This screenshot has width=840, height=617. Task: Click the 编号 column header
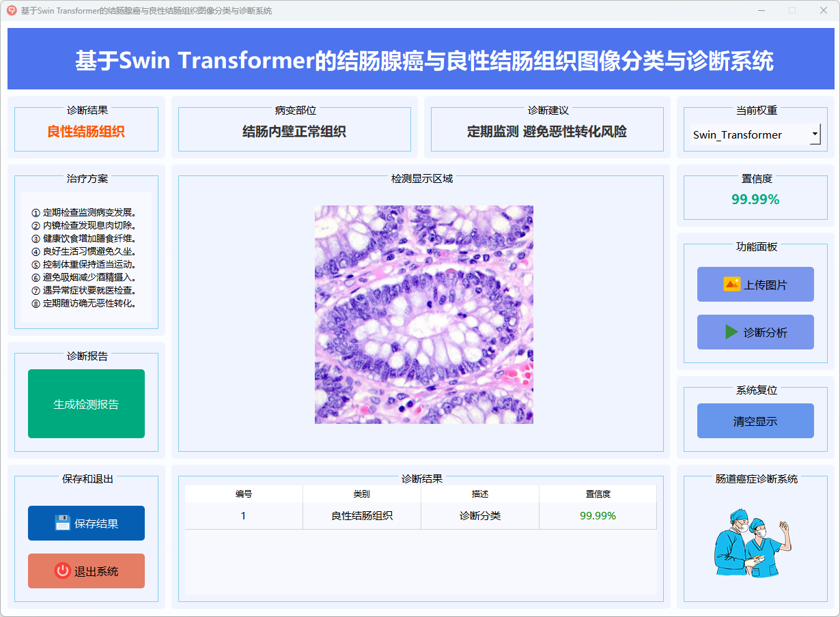[244, 494]
